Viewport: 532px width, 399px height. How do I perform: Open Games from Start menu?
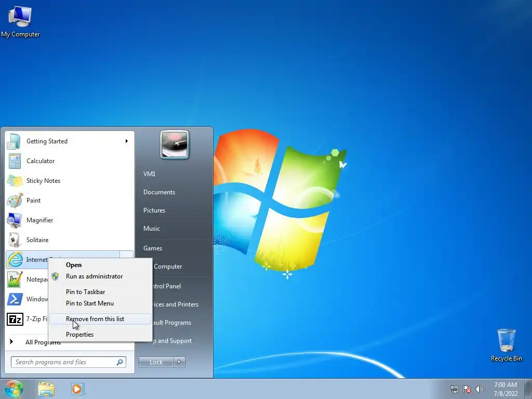click(153, 248)
